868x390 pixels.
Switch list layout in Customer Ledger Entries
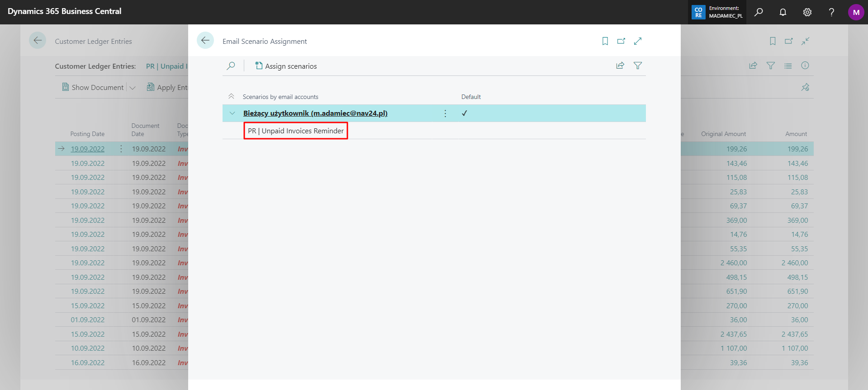(x=788, y=66)
